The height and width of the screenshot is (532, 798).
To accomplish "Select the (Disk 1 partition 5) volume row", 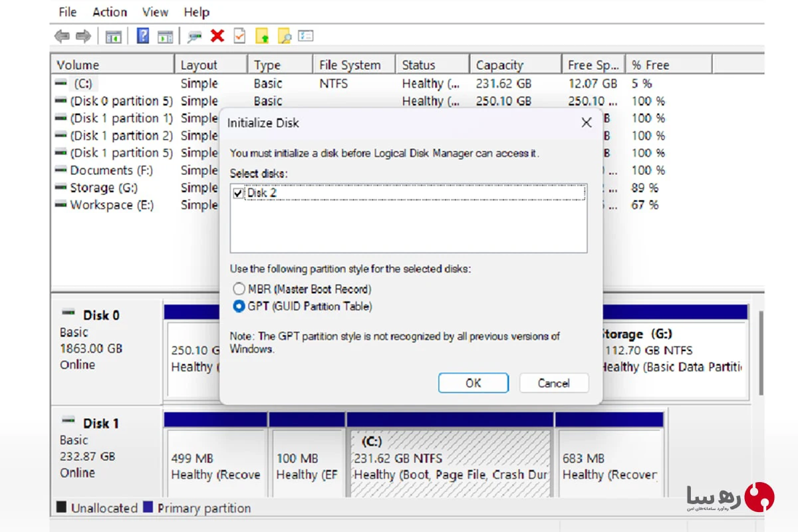I will coord(122,153).
